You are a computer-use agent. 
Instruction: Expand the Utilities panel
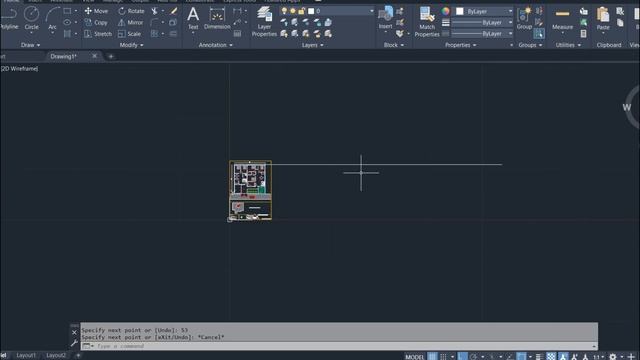pyautogui.click(x=568, y=45)
